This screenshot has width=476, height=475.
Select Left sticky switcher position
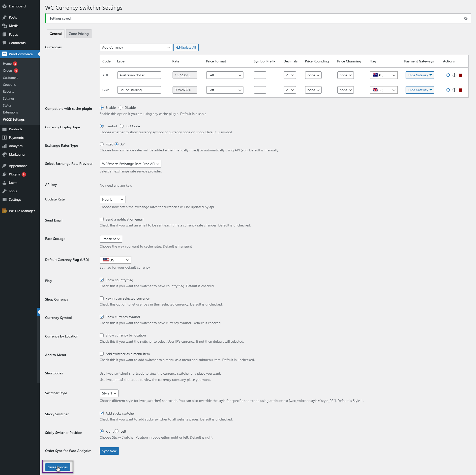tap(117, 431)
